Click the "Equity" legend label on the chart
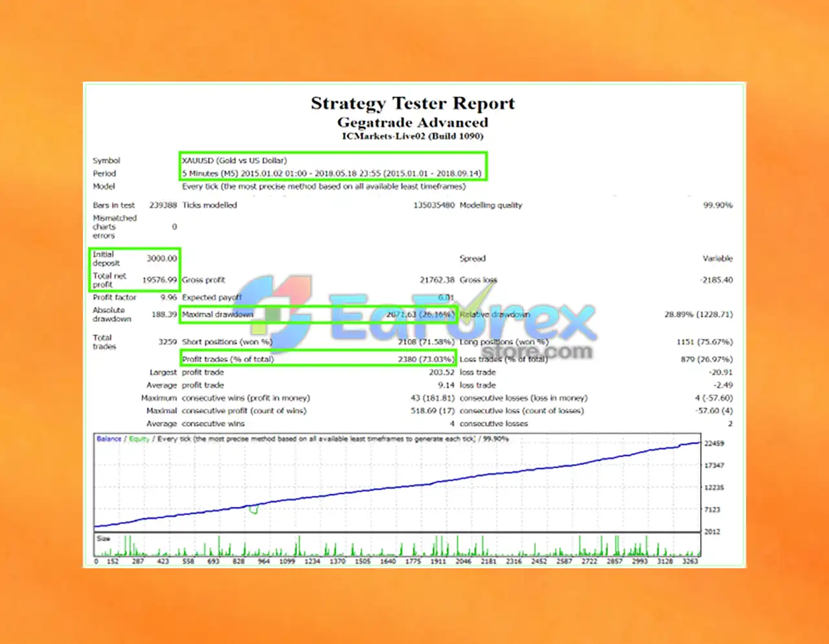Screen dimensions: 829x644 139,439
